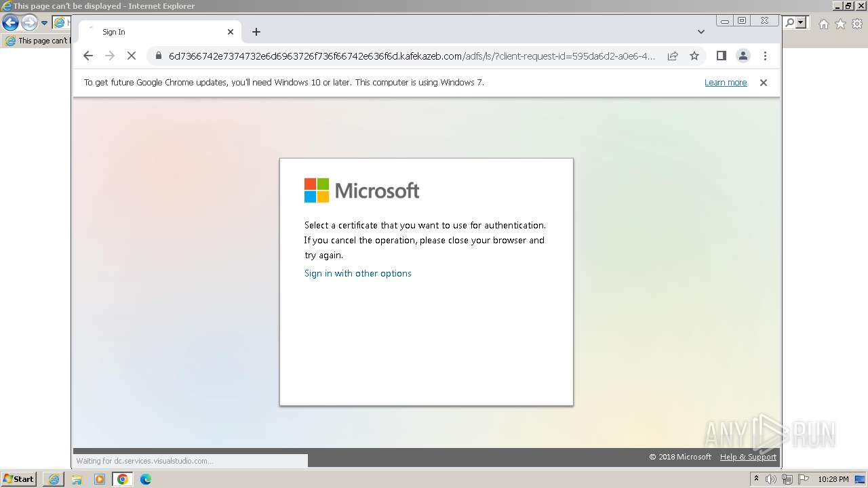Open the Action Center flag icon
The image size is (868, 488).
point(804,479)
